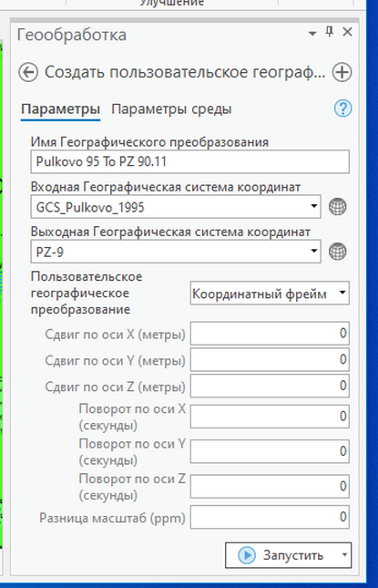Click the plus icon next to tool title
The image size is (378, 588).
pyautogui.click(x=342, y=72)
